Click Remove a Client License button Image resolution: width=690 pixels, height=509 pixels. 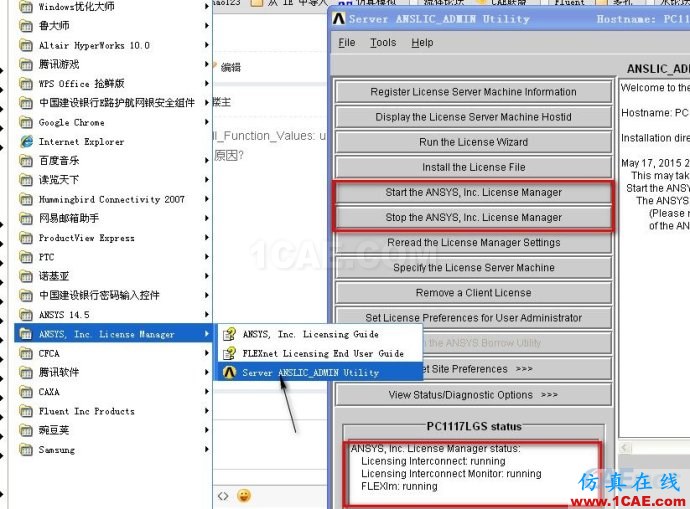(473, 293)
